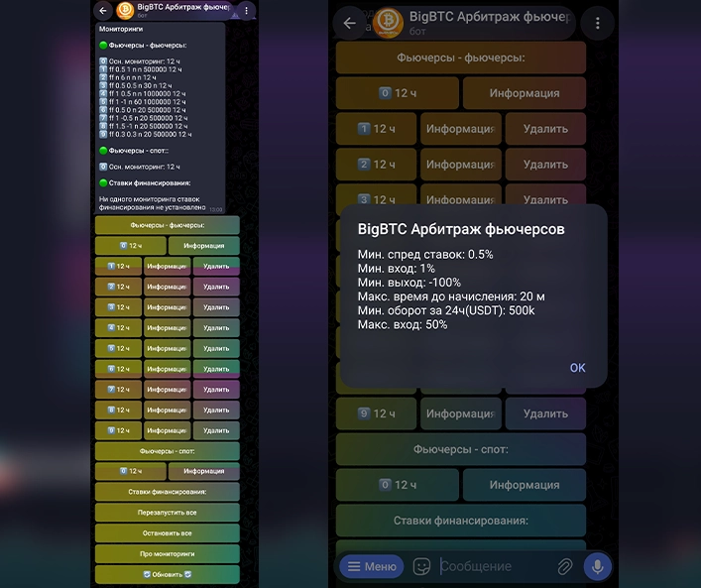Tap Удалить for monitoring 1 in the left phone
701x588 pixels.
(216, 267)
